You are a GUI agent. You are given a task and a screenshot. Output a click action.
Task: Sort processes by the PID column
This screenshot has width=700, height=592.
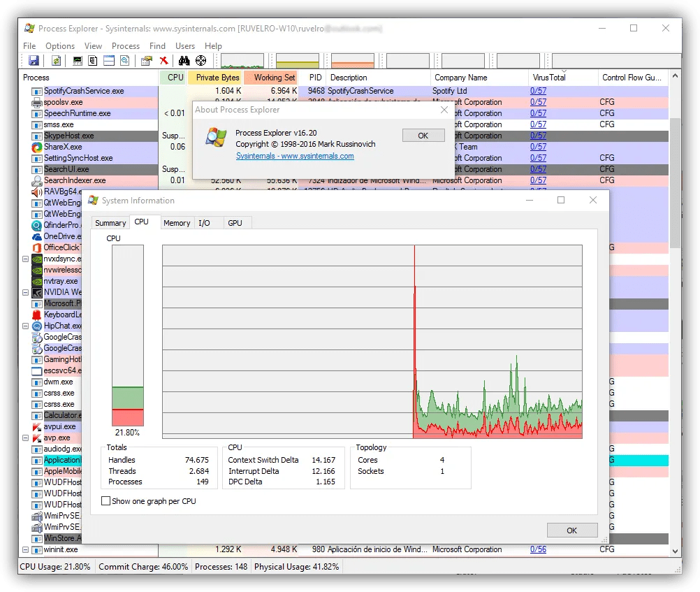(x=315, y=77)
